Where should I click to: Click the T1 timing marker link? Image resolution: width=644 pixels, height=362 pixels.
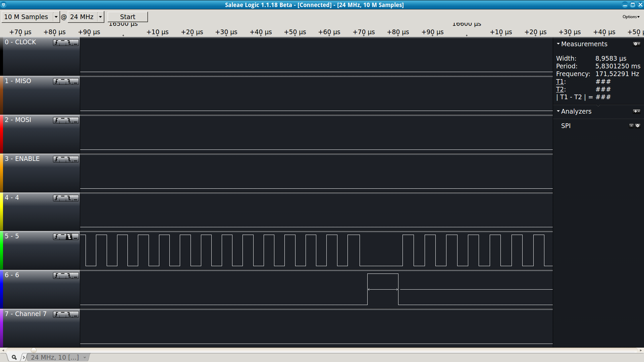(559, 82)
